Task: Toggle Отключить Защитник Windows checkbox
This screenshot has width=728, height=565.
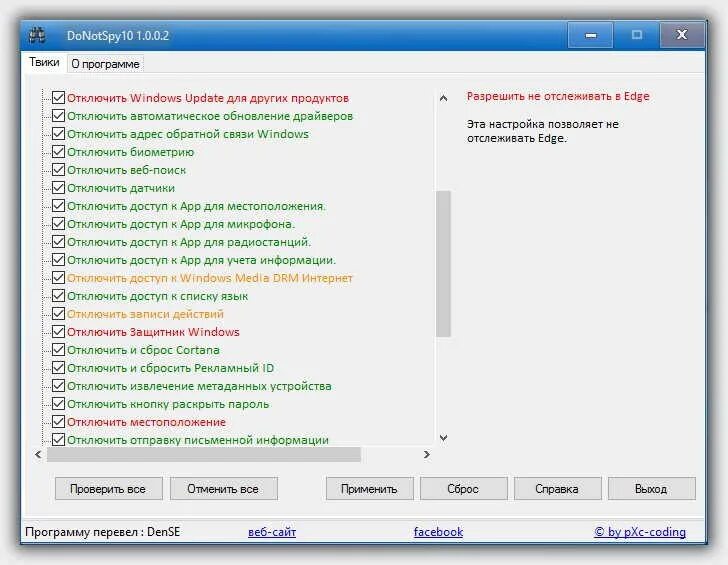Action: [x=58, y=331]
